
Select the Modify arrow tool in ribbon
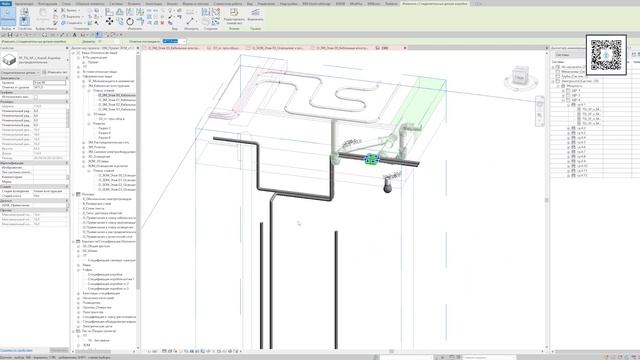pyautogui.click(x=8, y=16)
